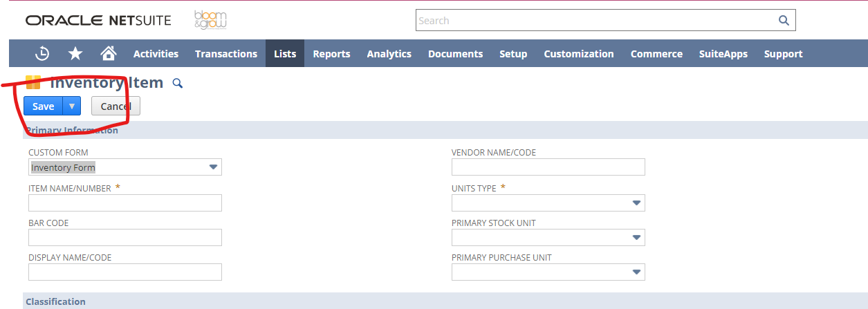The height and width of the screenshot is (309, 868).
Task: Click the Vendor Name/Code input field
Action: point(548,167)
